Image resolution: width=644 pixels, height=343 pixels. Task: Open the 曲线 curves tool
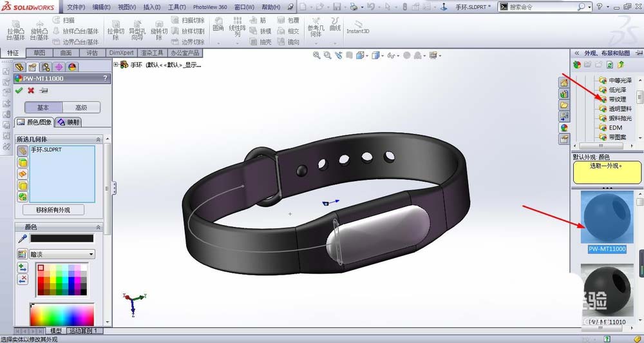click(x=335, y=24)
